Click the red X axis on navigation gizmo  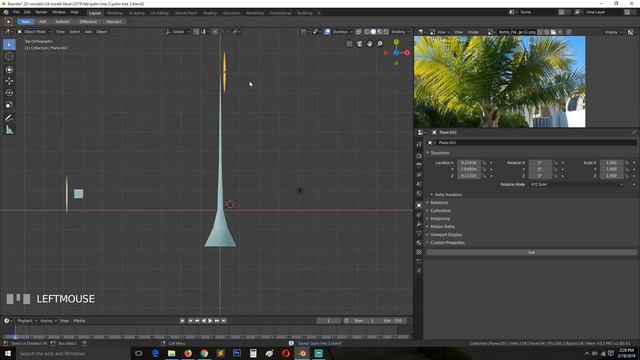tap(407, 53)
